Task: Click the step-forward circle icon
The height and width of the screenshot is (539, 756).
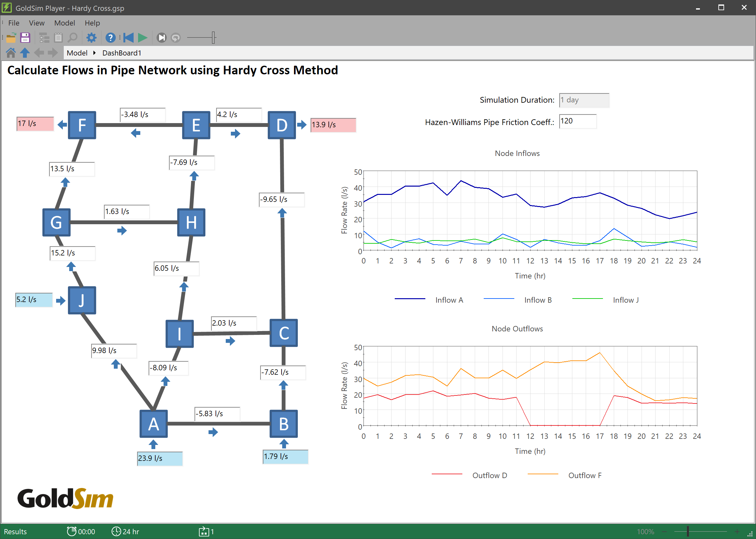Action: [x=162, y=38]
